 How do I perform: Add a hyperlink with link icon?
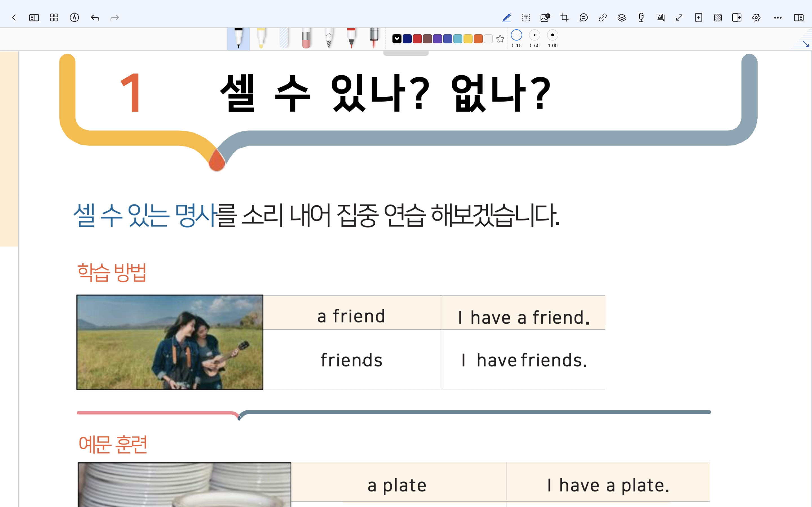pos(603,17)
